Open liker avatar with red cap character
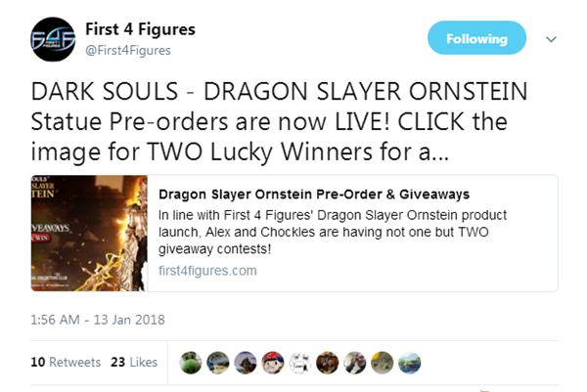Image resolution: width=587 pixels, height=392 pixels. [x=273, y=363]
